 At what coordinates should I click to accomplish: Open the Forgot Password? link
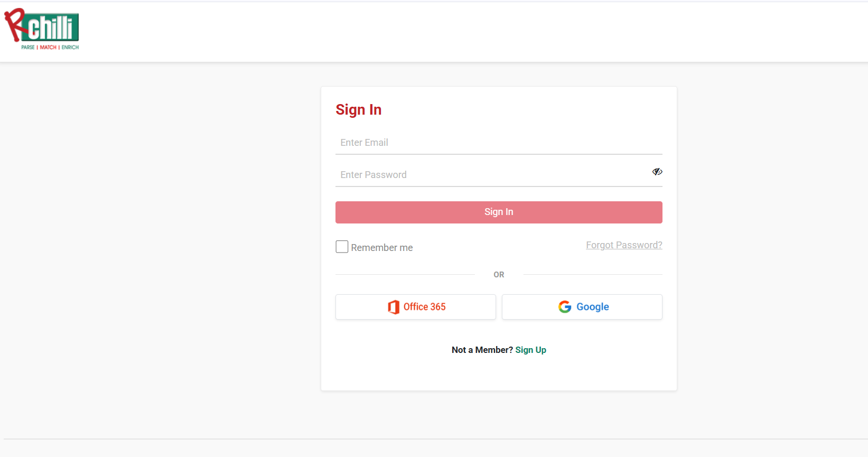[x=624, y=245]
